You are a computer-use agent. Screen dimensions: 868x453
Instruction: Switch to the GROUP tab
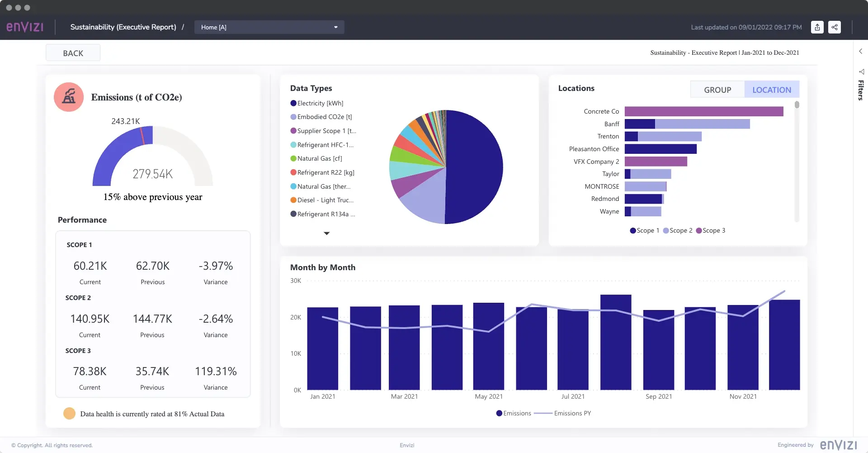coord(717,90)
